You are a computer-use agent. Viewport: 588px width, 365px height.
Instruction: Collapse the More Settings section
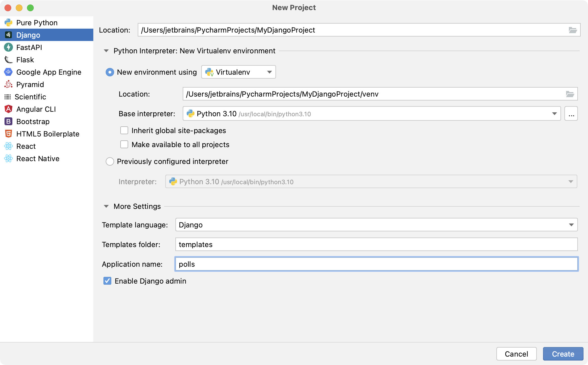pos(107,206)
